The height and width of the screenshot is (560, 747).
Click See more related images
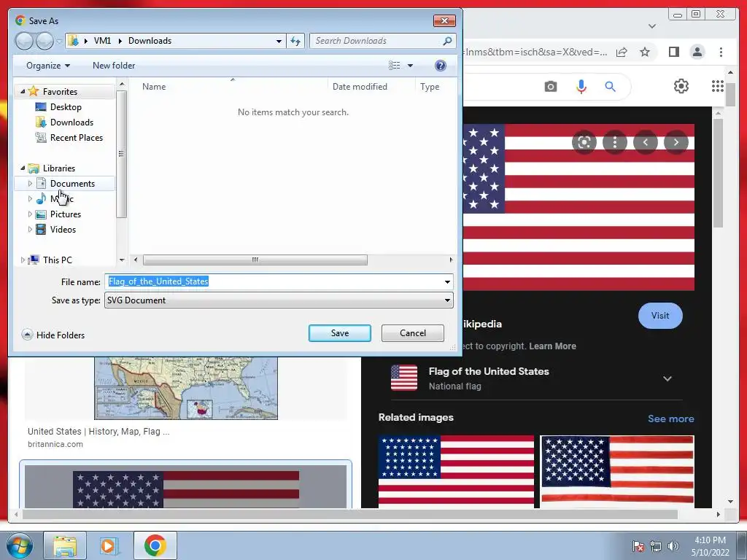click(x=671, y=419)
